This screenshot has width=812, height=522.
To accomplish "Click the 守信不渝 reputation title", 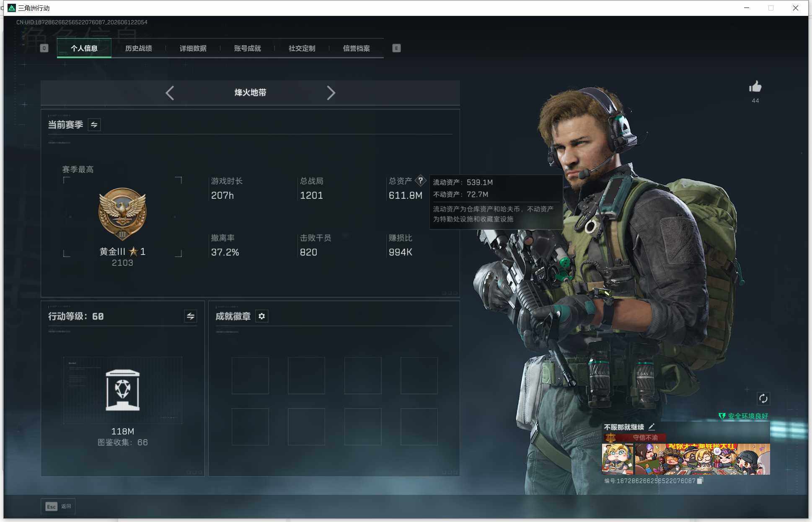I will (645, 437).
